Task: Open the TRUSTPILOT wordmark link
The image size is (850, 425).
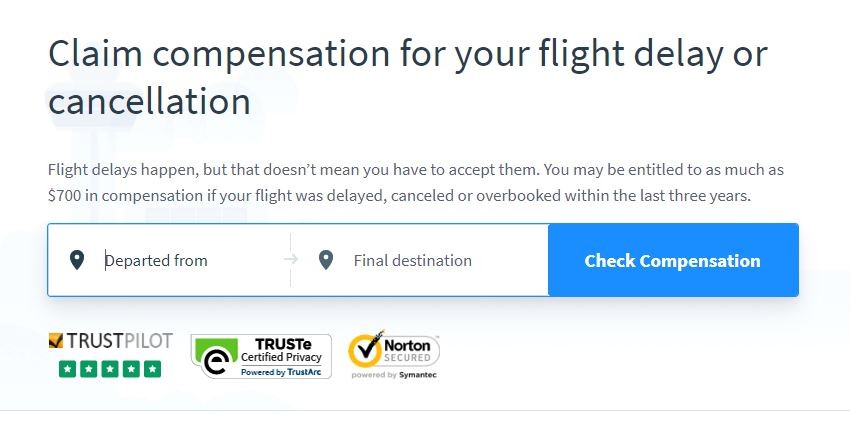Action: (119, 340)
